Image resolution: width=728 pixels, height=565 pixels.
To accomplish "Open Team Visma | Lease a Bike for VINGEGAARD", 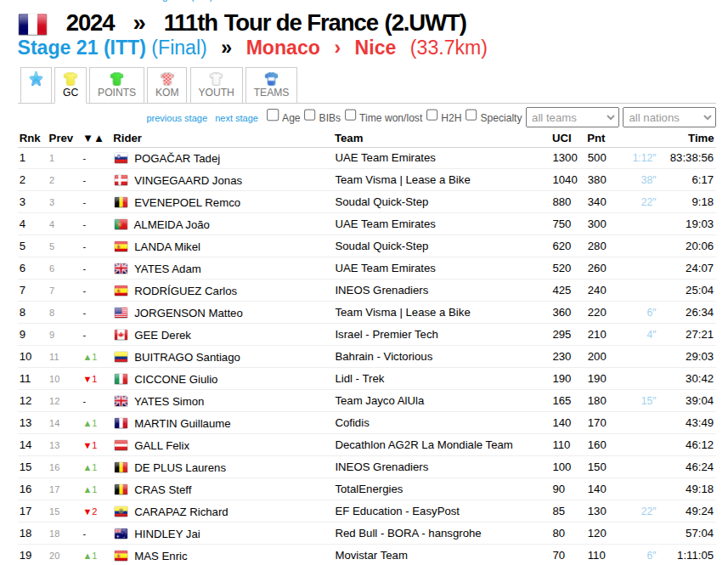I will point(403,180).
